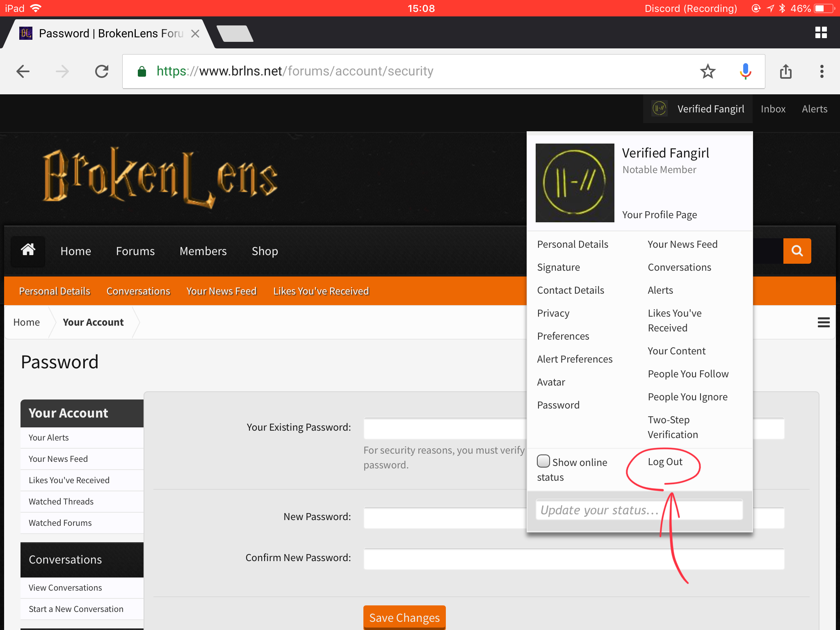The width and height of the screenshot is (840, 630).
Task: Click the browser forward arrow
Action: tap(62, 71)
